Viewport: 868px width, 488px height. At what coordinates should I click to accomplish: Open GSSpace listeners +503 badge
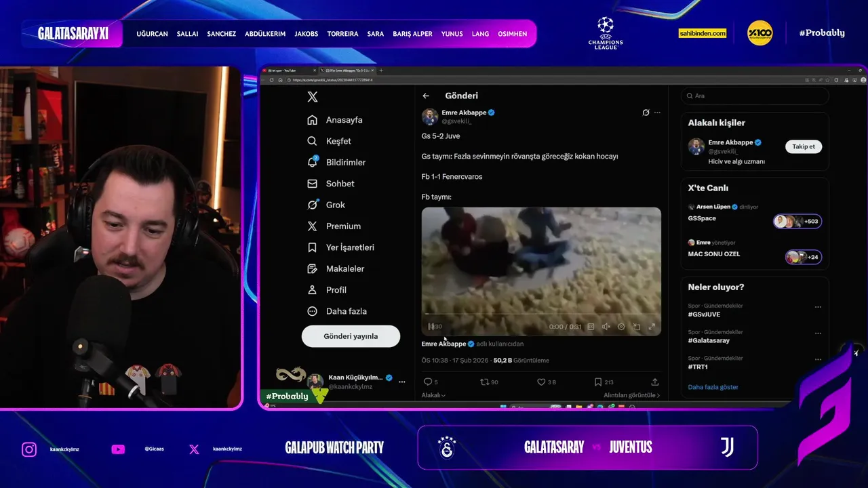tap(797, 222)
